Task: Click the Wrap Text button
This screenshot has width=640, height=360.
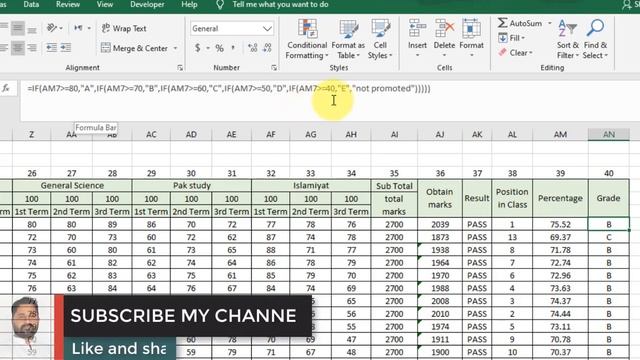Action: 124,28
